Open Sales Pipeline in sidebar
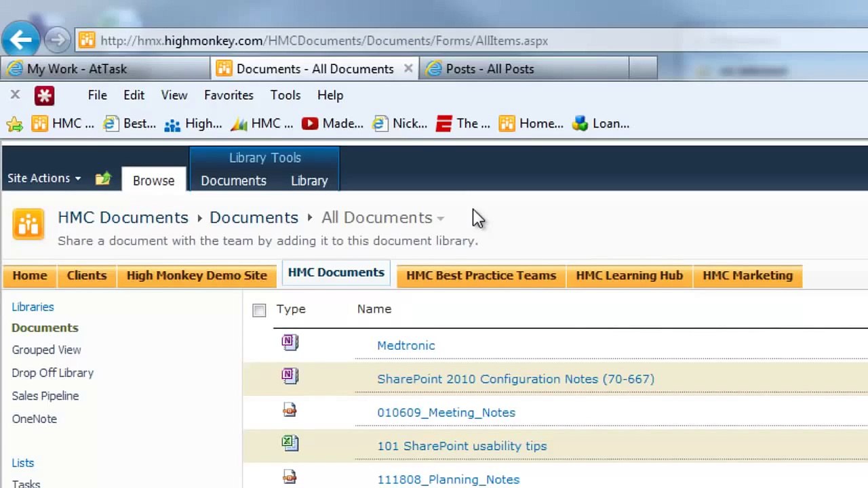This screenshot has width=868, height=488. pos(45,396)
